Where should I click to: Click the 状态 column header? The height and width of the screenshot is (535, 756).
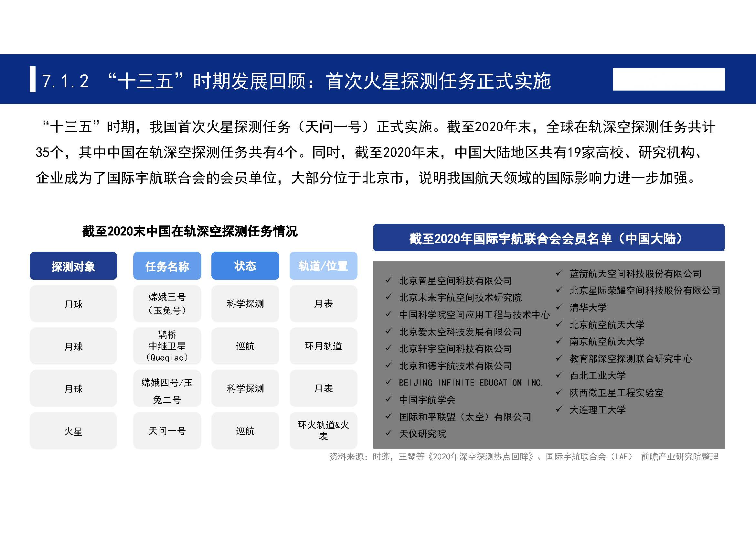(245, 266)
